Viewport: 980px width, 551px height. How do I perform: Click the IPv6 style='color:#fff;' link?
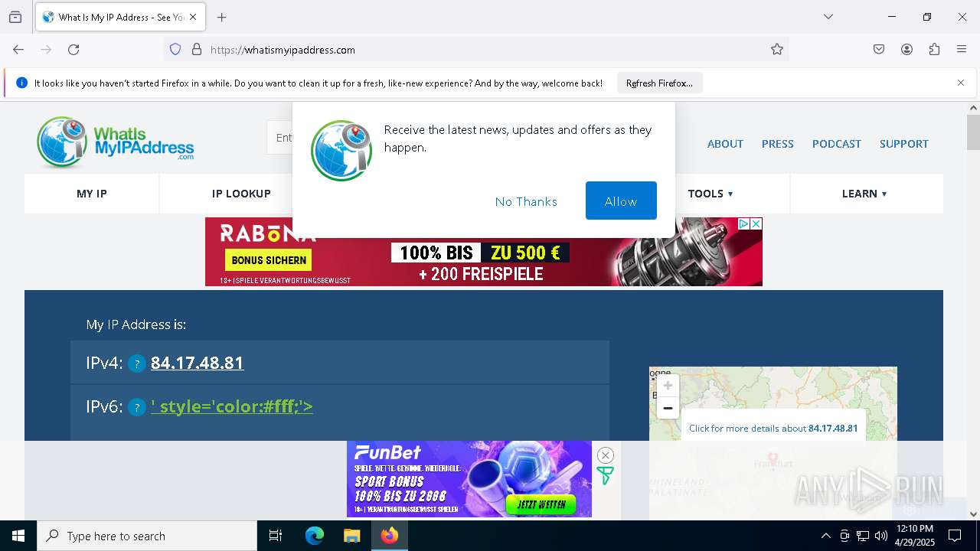(232, 406)
